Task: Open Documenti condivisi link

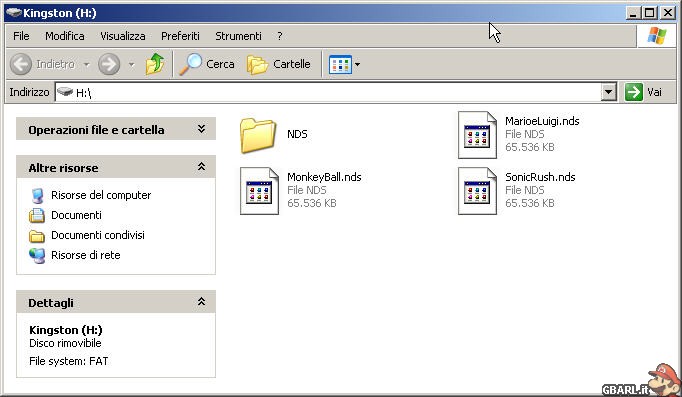Action: (x=98, y=235)
